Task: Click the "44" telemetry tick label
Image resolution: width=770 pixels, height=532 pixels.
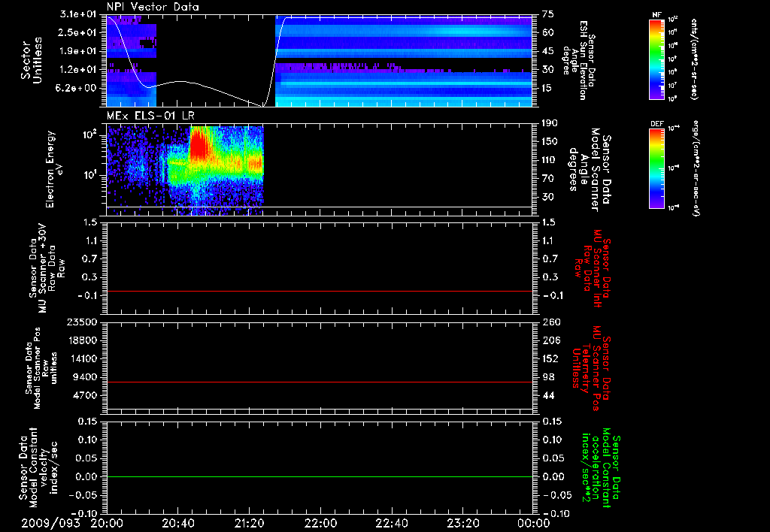Action: click(547, 395)
